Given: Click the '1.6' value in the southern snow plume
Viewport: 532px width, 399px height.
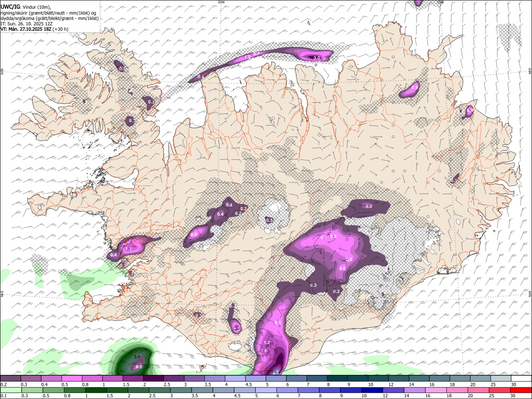Looking at the screenshot, I should point(264,351).
